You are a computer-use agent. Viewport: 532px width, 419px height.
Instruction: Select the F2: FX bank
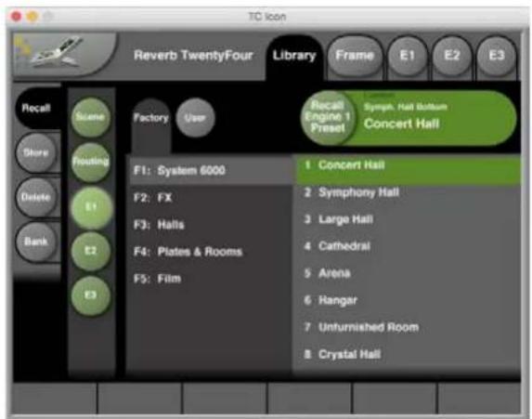click(x=211, y=198)
